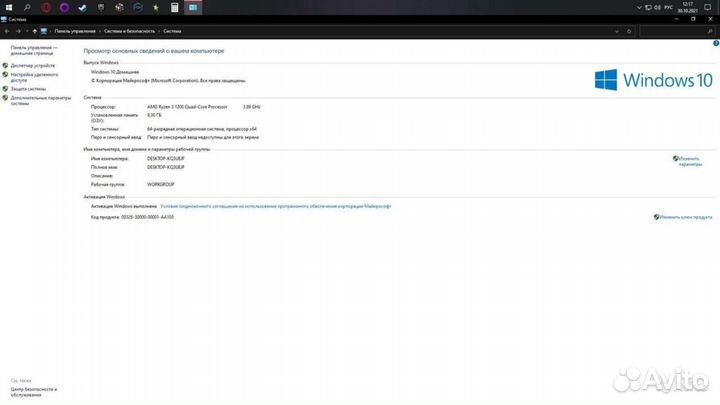Open the clock and date flyout

[687, 7]
